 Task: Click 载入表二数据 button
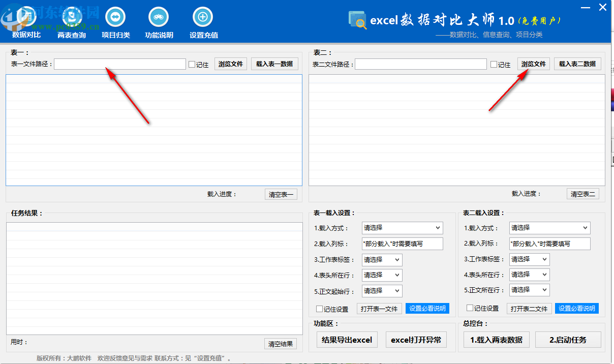[577, 64]
